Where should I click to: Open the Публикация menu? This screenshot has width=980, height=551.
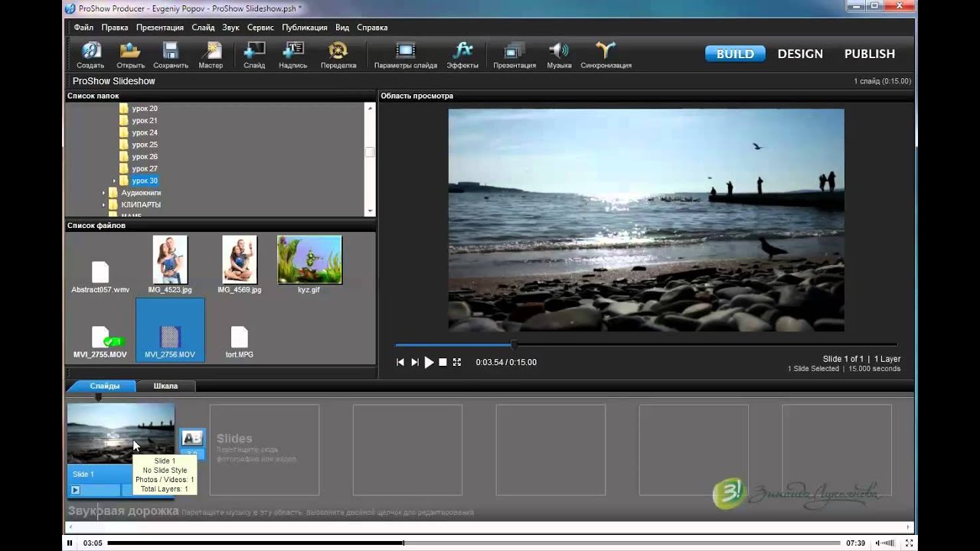[x=305, y=28]
